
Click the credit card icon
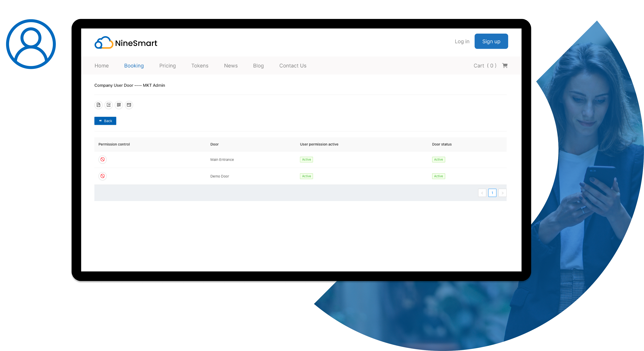(x=129, y=105)
